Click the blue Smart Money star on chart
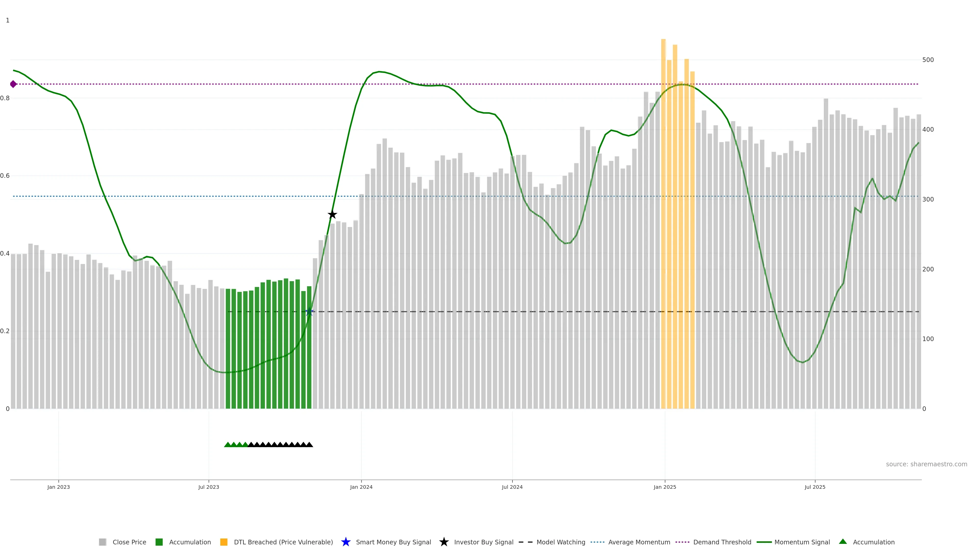Viewport: 980px width, 551px height. (x=309, y=312)
